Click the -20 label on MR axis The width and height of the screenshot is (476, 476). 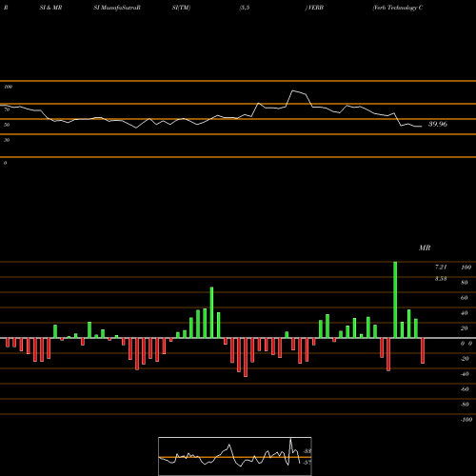465,358
